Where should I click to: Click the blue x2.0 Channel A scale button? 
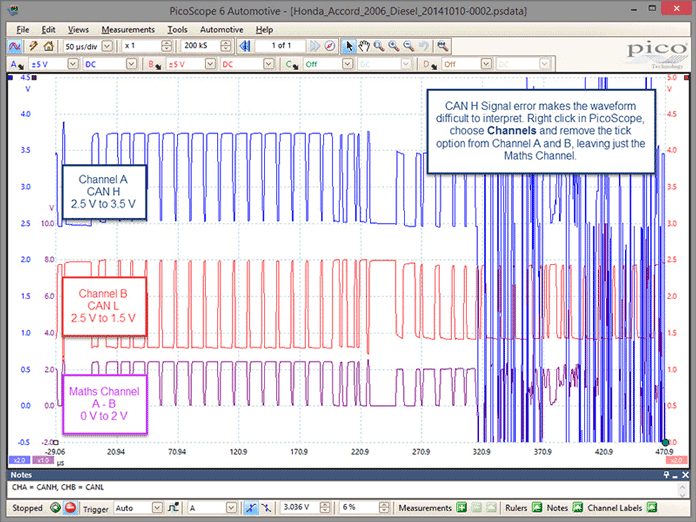(20, 460)
